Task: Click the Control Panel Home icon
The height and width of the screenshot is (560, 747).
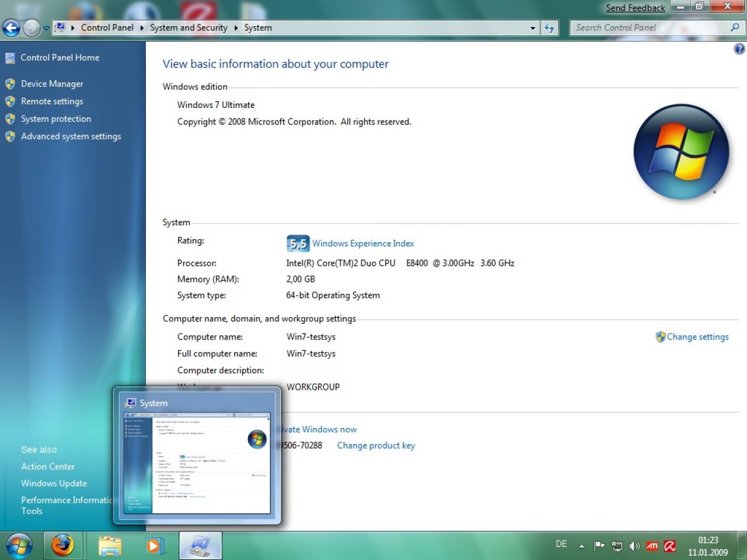Action: pyautogui.click(x=10, y=58)
